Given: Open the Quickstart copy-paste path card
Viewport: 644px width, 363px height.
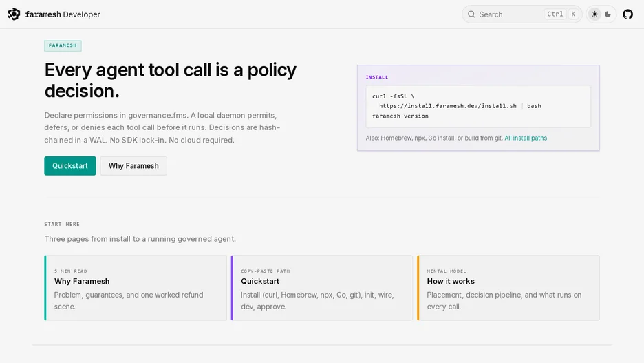Looking at the screenshot, I should (x=321, y=288).
